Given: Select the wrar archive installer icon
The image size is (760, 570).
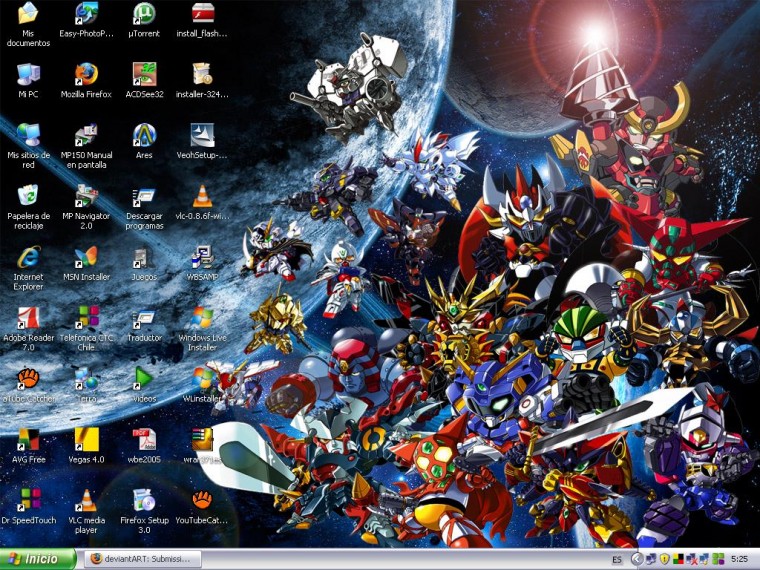Looking at the screenshot, I should pos(203,439).
